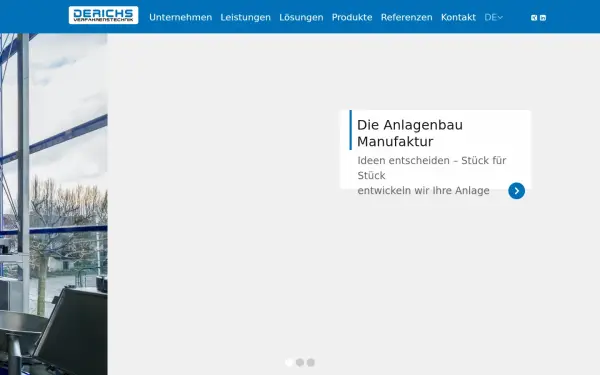Click the hero slider building photo
Viewport: 600px width, 375px height.
tap(54, 204)
